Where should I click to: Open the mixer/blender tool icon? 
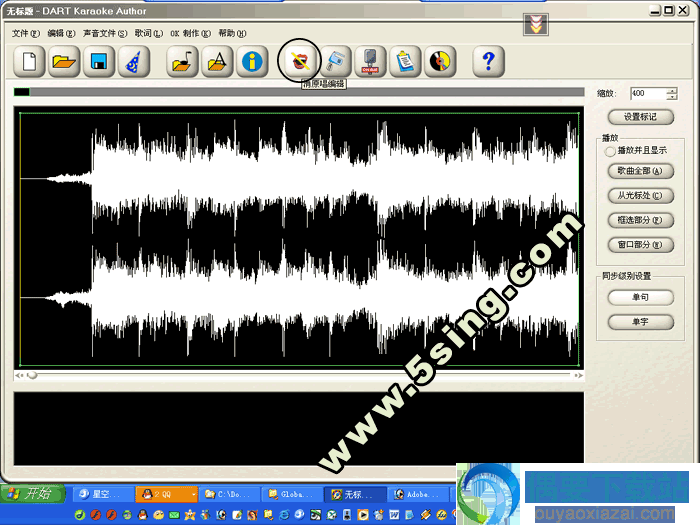335,61
